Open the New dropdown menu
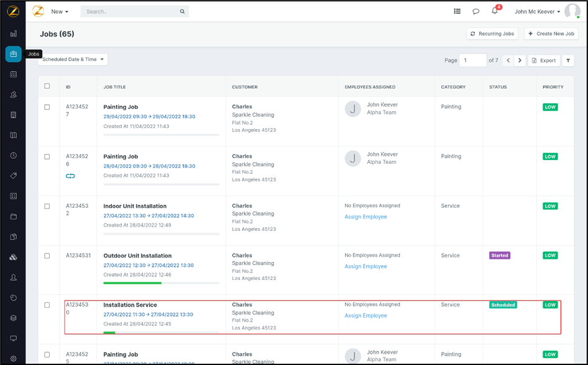Viewport: 588px width, 365px height. click(x=60, y=11)
